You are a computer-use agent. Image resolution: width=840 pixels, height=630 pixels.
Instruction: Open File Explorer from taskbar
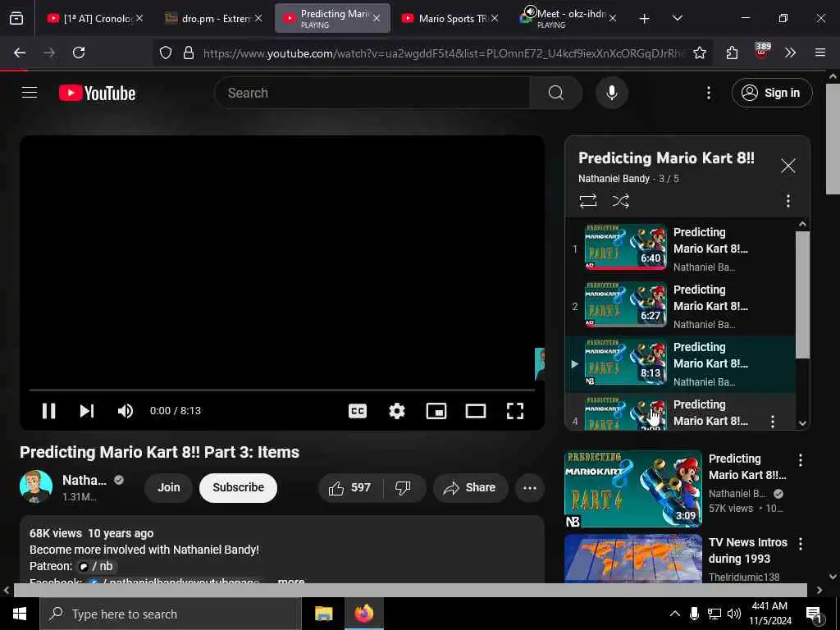tap(323, 614)
